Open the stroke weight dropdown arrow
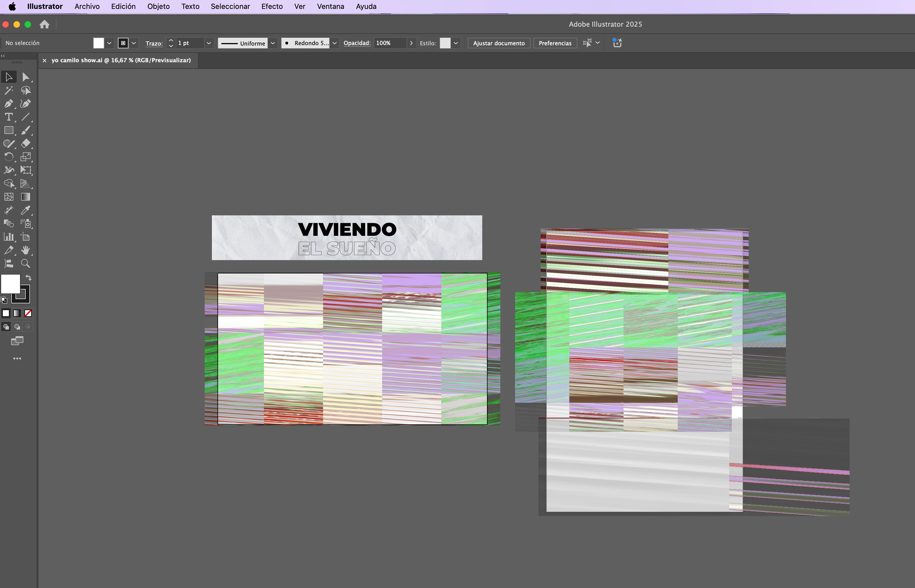 click(x=209, y=43)
